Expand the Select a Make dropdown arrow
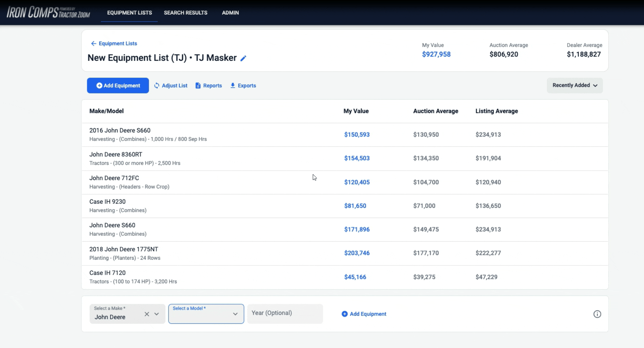644x348 pixels. click(157, 314)
